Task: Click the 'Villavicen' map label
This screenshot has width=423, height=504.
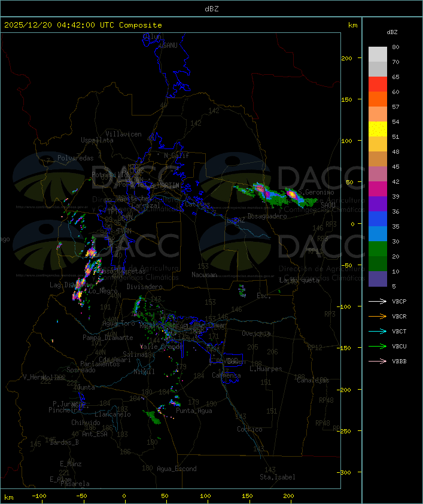Action: (124, 134)
